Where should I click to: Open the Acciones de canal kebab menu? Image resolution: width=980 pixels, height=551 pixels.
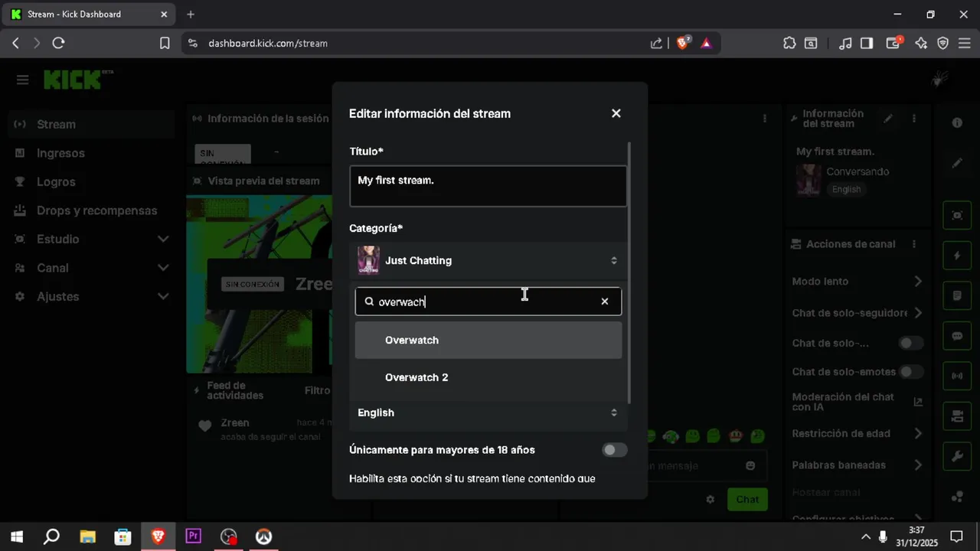(x=914, y=244)
